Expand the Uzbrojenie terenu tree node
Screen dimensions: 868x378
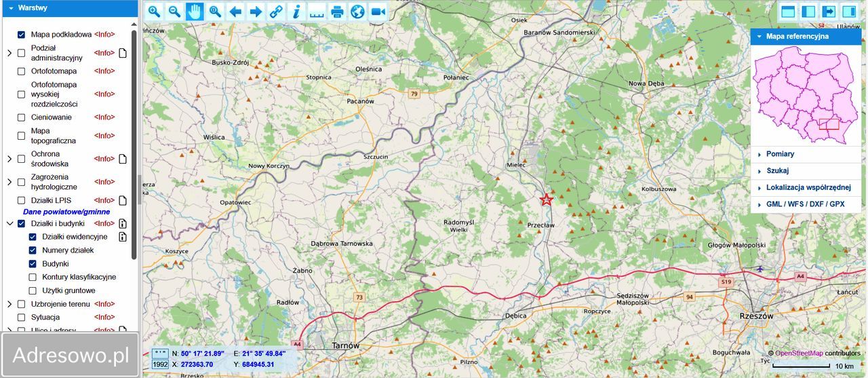[9, 304]
